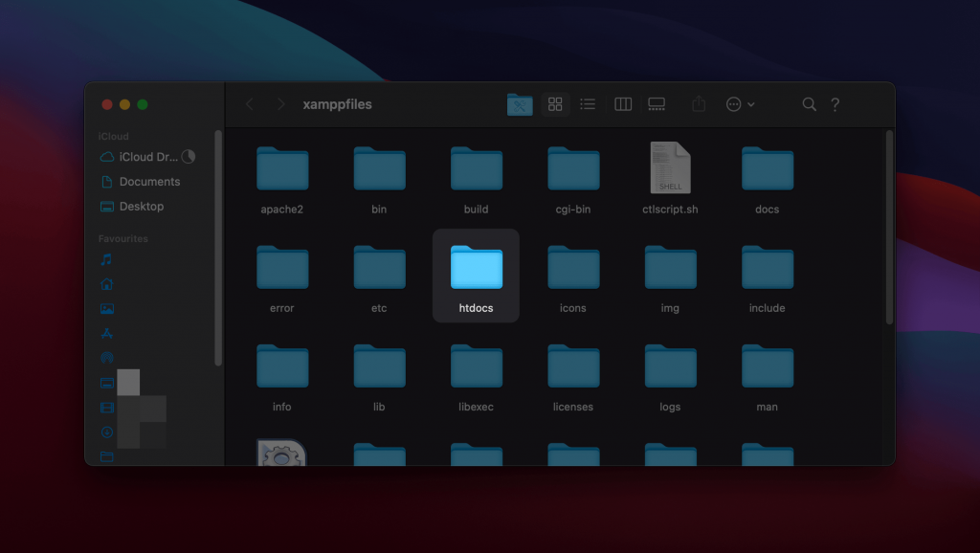980x553 pixels.
Task: Select the build folder
Action: coord(477,168)
